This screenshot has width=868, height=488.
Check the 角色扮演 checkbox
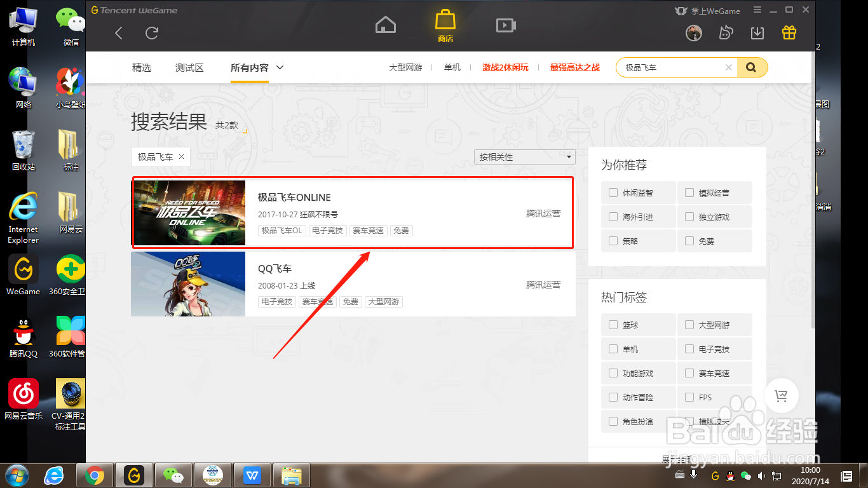[613, 421]
